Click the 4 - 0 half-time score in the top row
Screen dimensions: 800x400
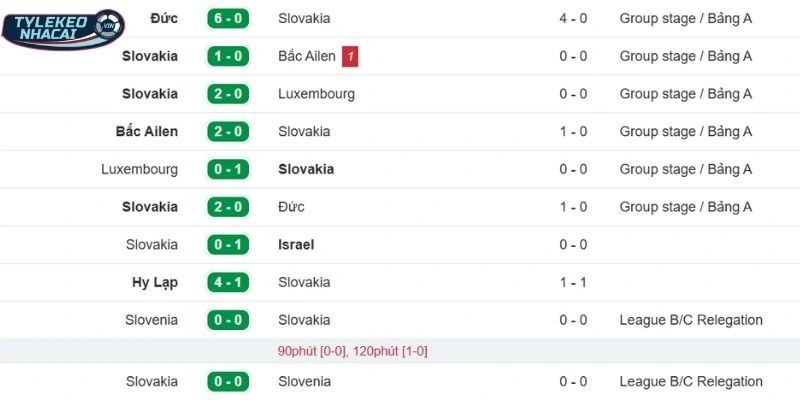(573, 18)
